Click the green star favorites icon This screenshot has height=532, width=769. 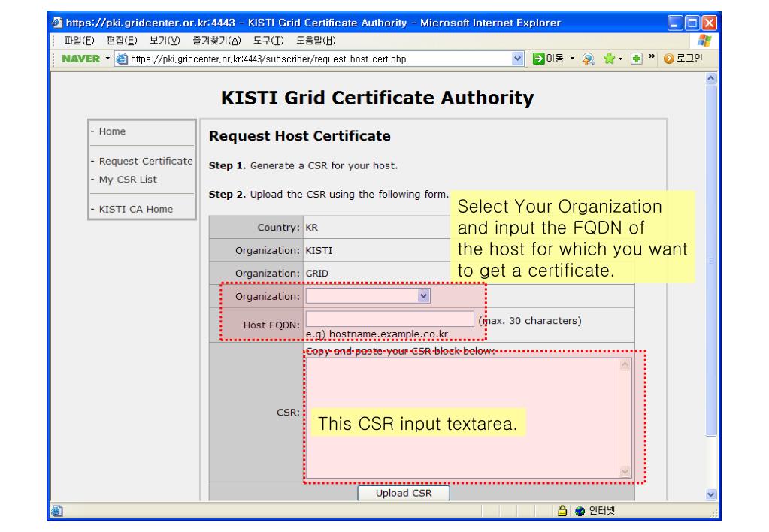pyautogui.click(x=609, y=59)
